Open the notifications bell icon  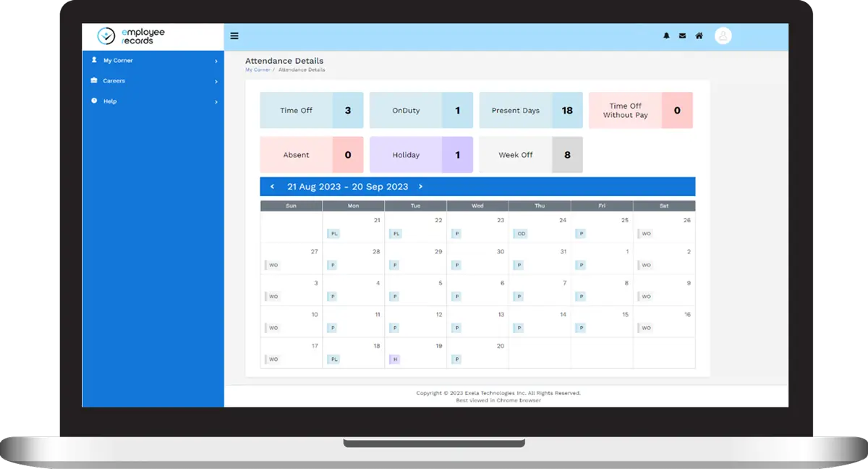(666, 35)
